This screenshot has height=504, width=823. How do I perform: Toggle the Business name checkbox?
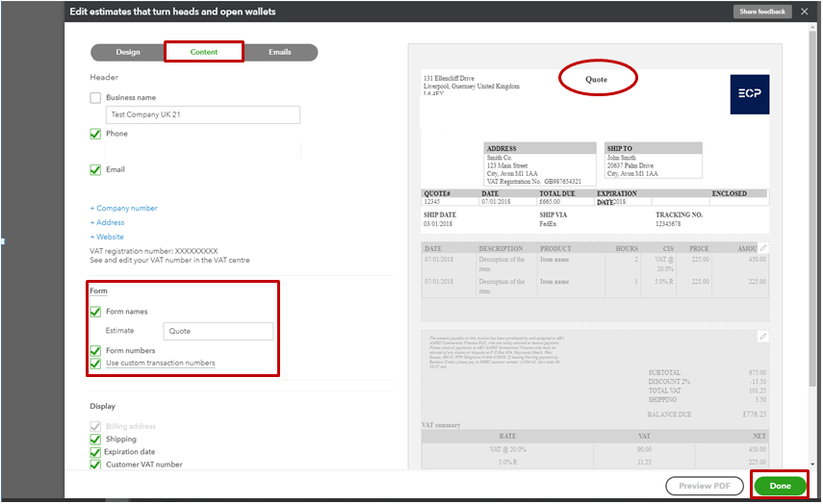pos(95,97)
